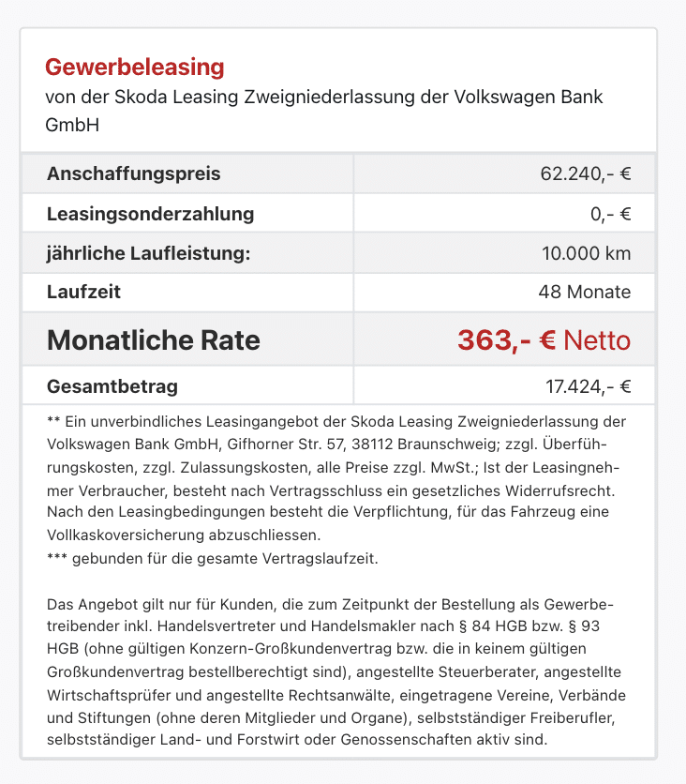The width and height of the screenshot is (686, 784).
Task: Click the Laufzeit row label
Action: (83, 292)
